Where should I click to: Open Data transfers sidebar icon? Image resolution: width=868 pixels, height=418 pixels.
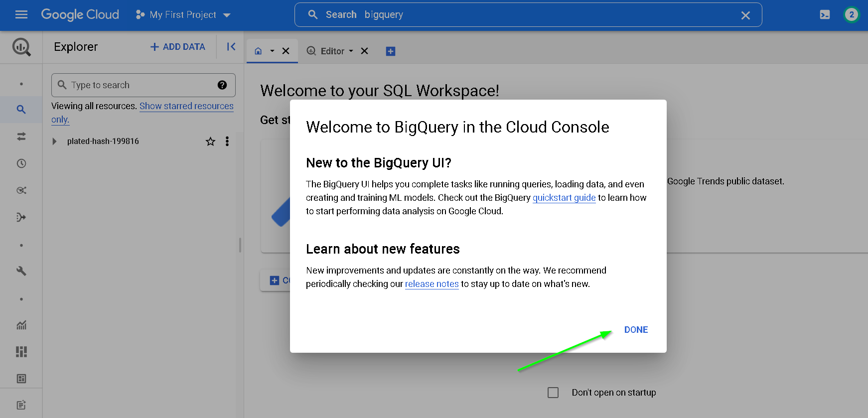pos(21,137)
